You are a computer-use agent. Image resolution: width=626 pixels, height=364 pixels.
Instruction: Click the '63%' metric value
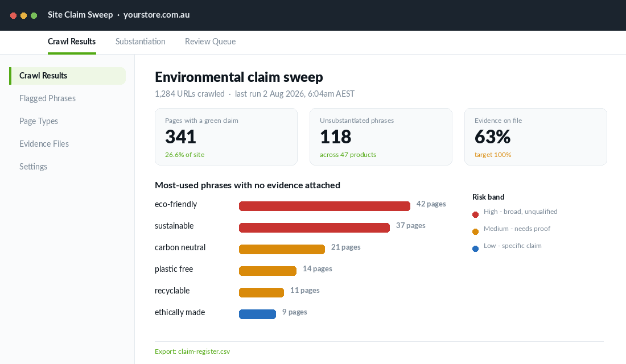493,137
